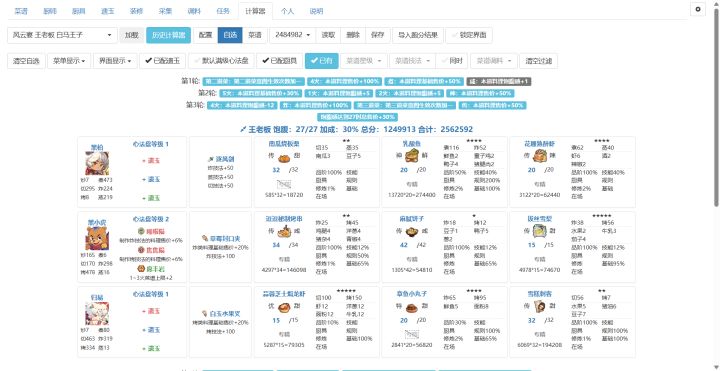Click the 读取 button

pyautogui.click(x=328, y=35)
